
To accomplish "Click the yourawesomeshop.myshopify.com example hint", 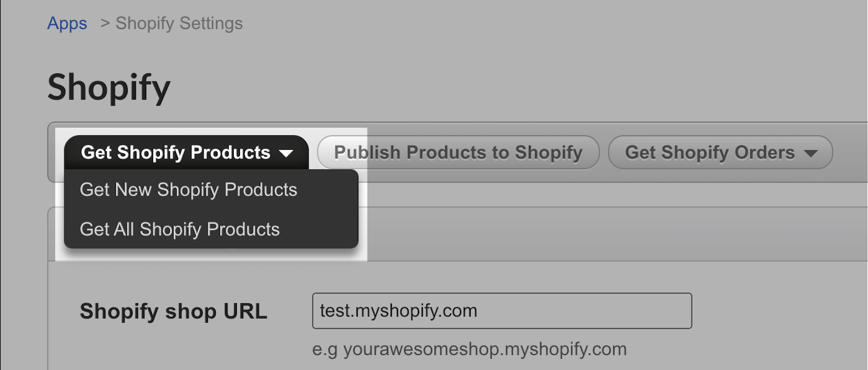I will pyautogui.click(x=469, y=349).
